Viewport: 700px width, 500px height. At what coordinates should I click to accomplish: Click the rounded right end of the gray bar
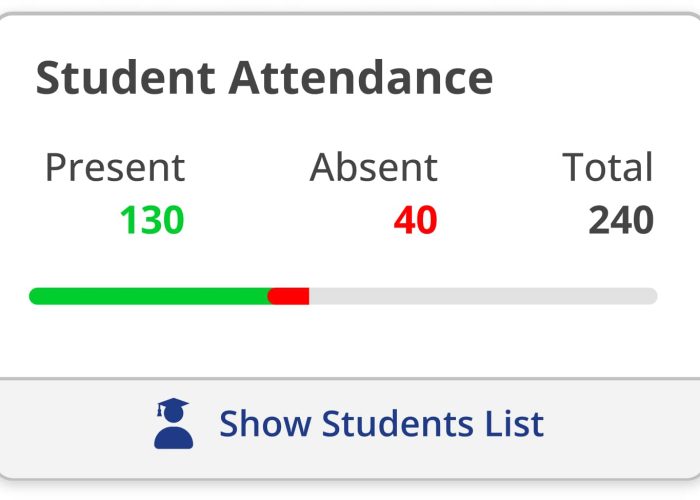pos(651,296)
